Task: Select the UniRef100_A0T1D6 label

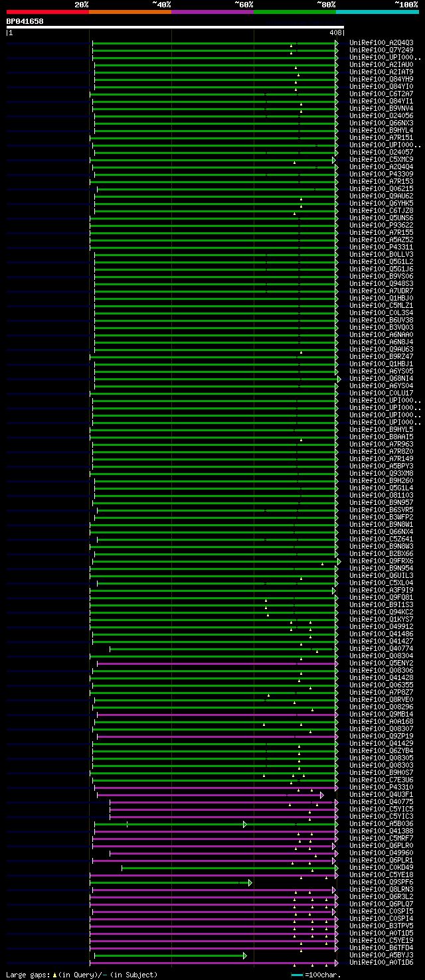Action: pos(381,962)
